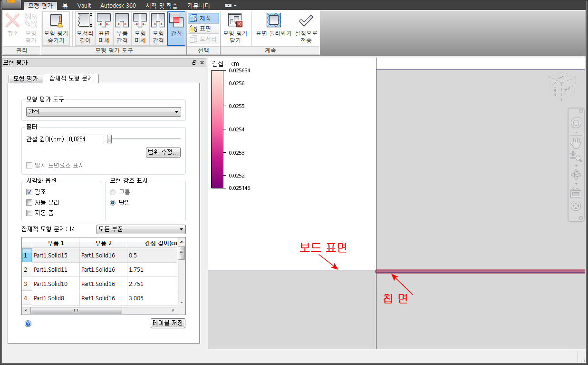The width and height of the screenshot is (588, 365).
Task: Click the 1.751 depth value cell
Action: point(153,269)
